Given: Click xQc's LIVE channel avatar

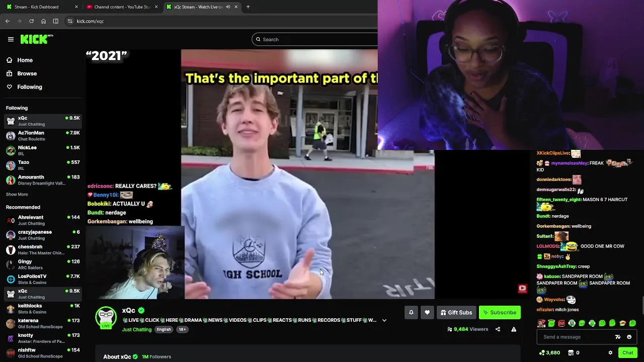Looking at the screenshot, I should pyautogui.click(x=106, y=318).
